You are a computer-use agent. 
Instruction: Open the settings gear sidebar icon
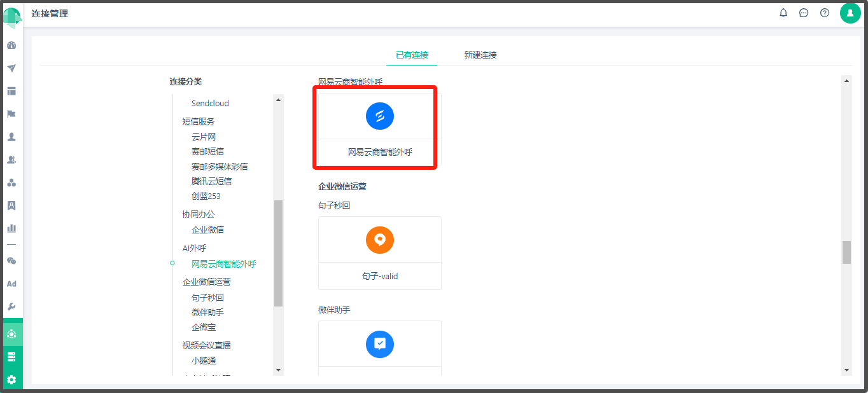11,380
